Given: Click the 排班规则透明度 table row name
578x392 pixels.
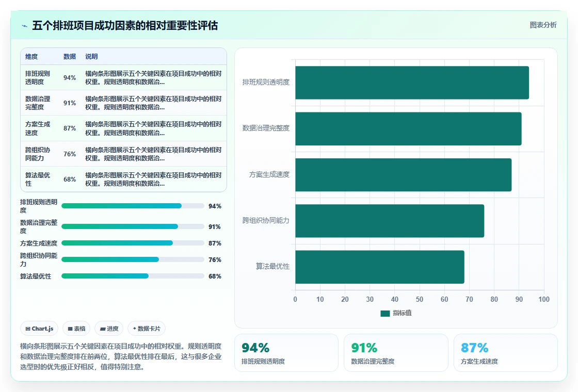Looking at the screenshot, I should (38, 78).
